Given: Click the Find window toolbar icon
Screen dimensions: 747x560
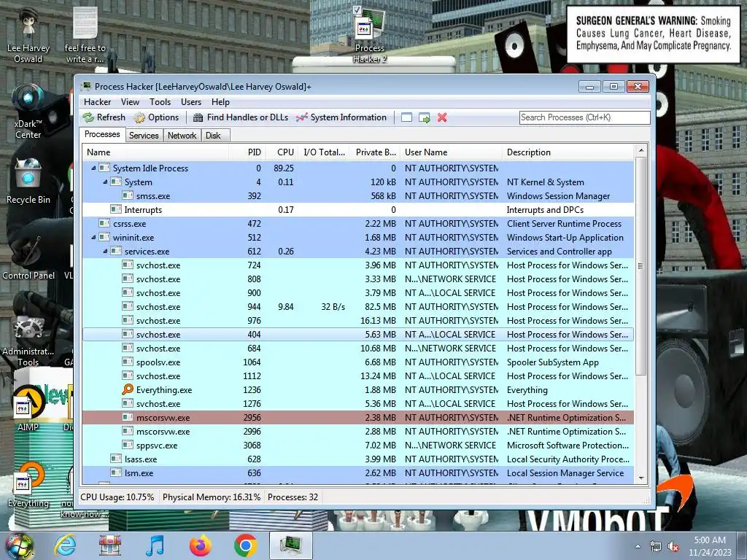Looking at the screenshot, I should 406,117.
